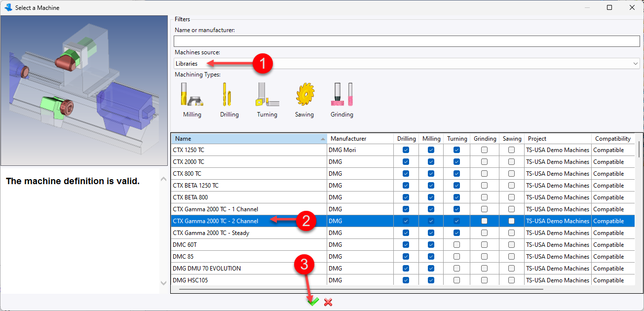This screenshot has width=644, height=311.
Task: Select the CTX BETA 800 row
Action: click(403, 197)
